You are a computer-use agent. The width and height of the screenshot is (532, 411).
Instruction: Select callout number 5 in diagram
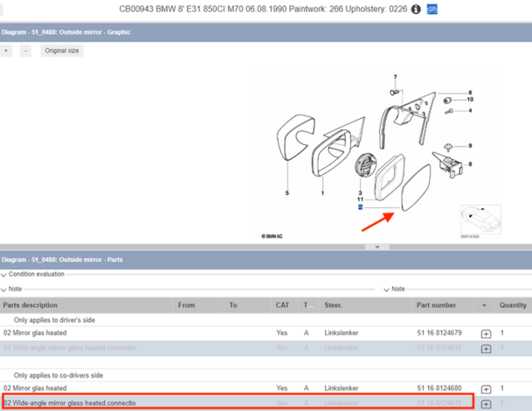pos(287,193)
